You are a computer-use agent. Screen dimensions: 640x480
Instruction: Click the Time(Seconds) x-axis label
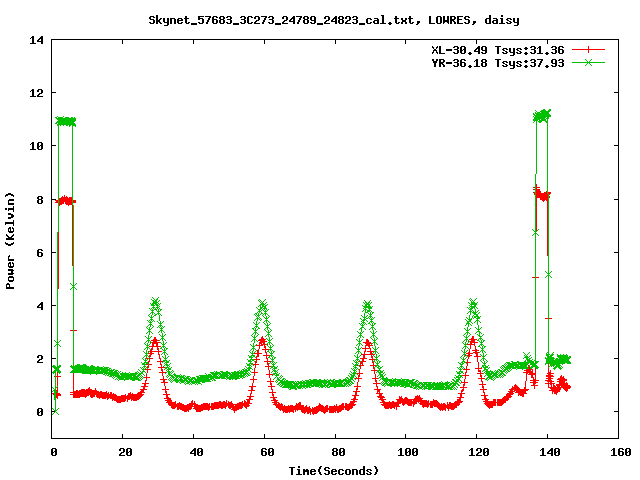333,471
